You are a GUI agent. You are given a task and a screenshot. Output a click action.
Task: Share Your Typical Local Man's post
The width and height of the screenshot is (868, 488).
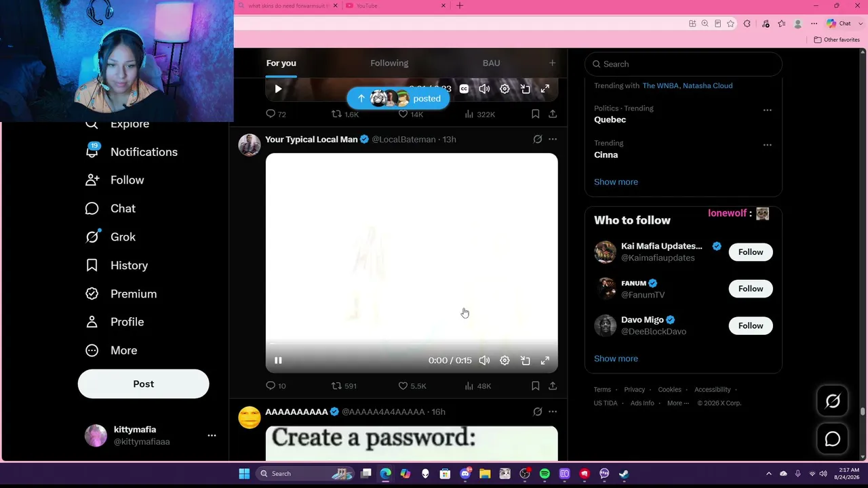point(553,386)
